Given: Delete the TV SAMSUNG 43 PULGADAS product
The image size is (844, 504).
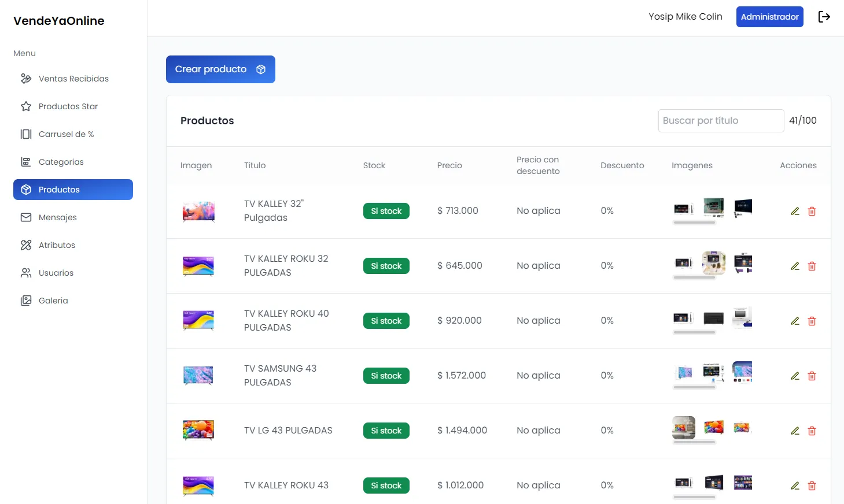Looking at the screenshot, I should tap(812, 376).
